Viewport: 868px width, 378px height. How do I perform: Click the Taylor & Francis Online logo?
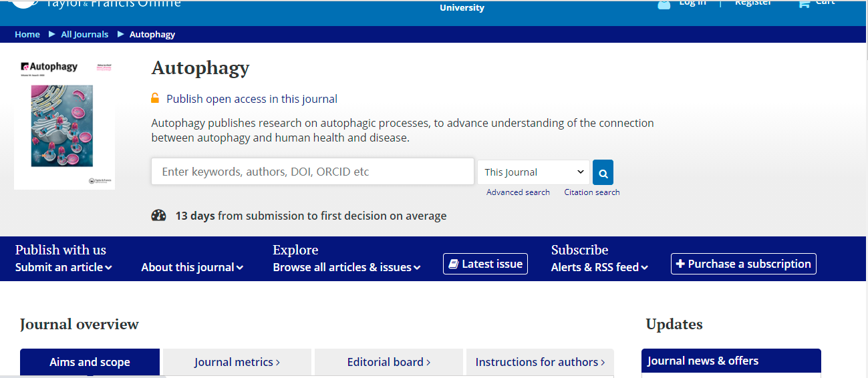[97, 4]
